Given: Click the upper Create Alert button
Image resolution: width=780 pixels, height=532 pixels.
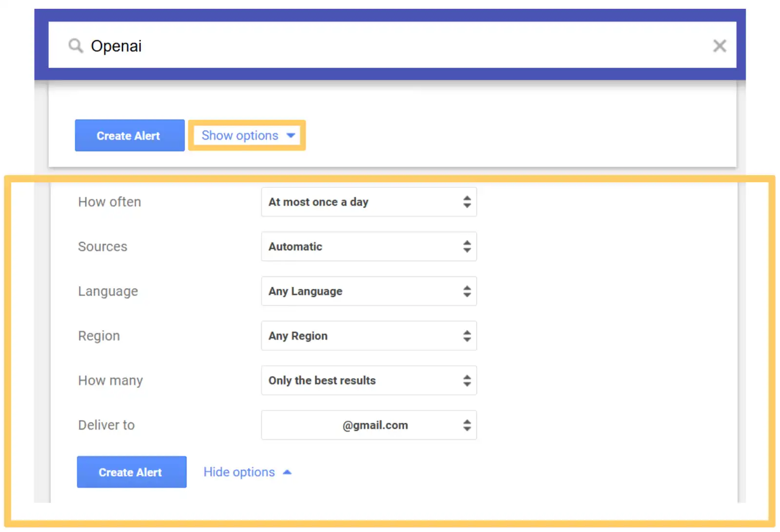Looking at the screenshot, I should point(130,135).
